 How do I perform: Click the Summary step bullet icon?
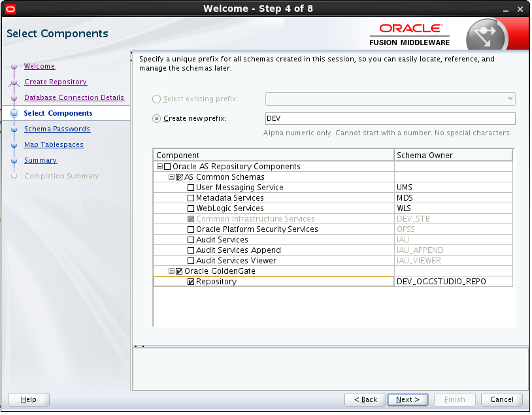[14, 161]
